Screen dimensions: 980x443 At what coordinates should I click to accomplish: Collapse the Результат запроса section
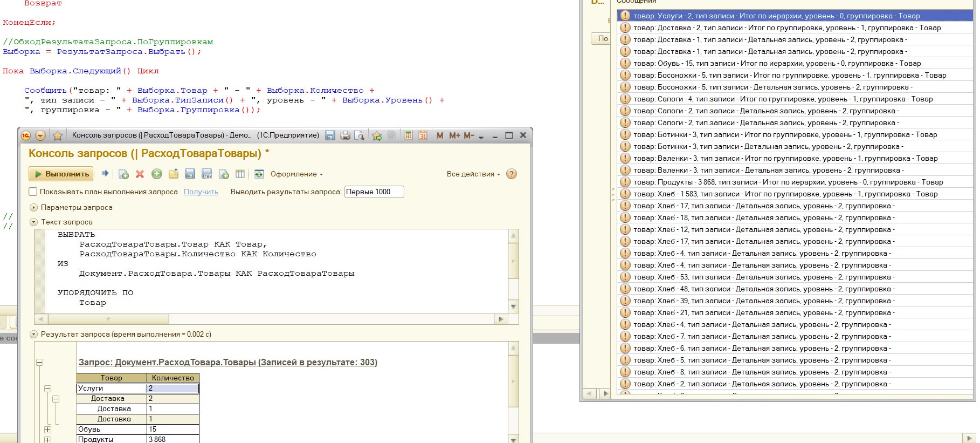point(33,334)
